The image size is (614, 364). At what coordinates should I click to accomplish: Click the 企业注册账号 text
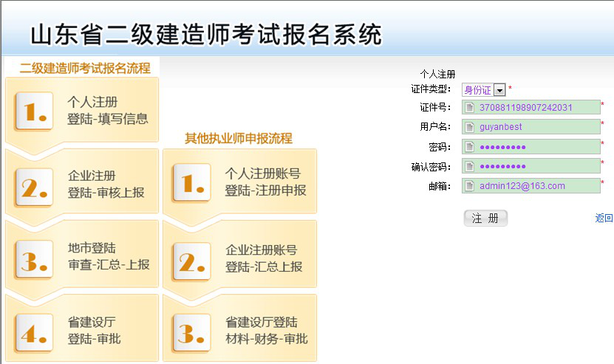click(261, 250)
